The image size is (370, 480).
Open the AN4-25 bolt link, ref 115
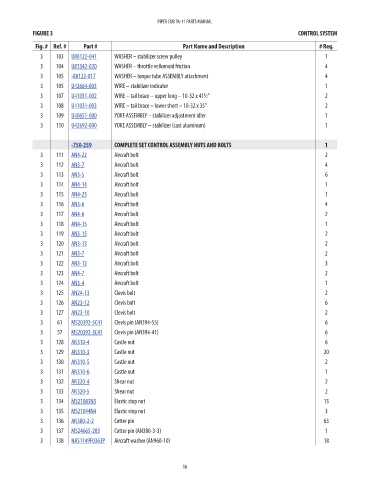coord(79,194)
